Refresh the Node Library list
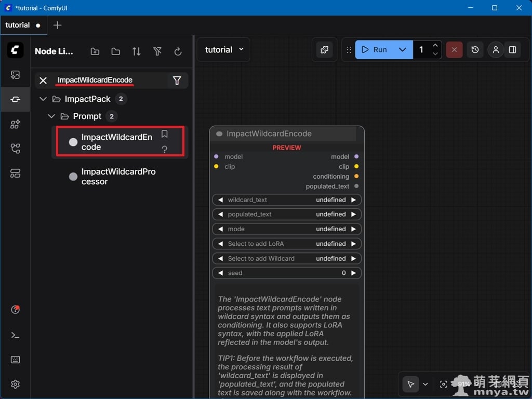Screen dimensions: 532x399 point(178,51)
